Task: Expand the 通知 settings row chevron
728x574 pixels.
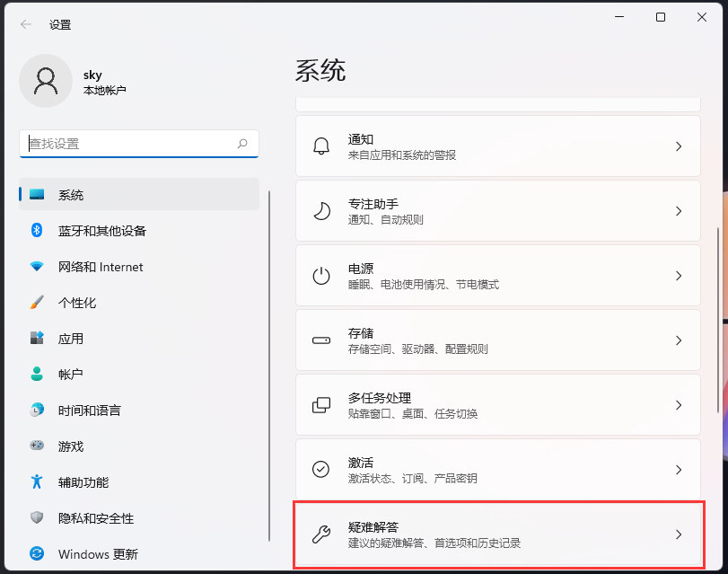Action: pos(680,146)
